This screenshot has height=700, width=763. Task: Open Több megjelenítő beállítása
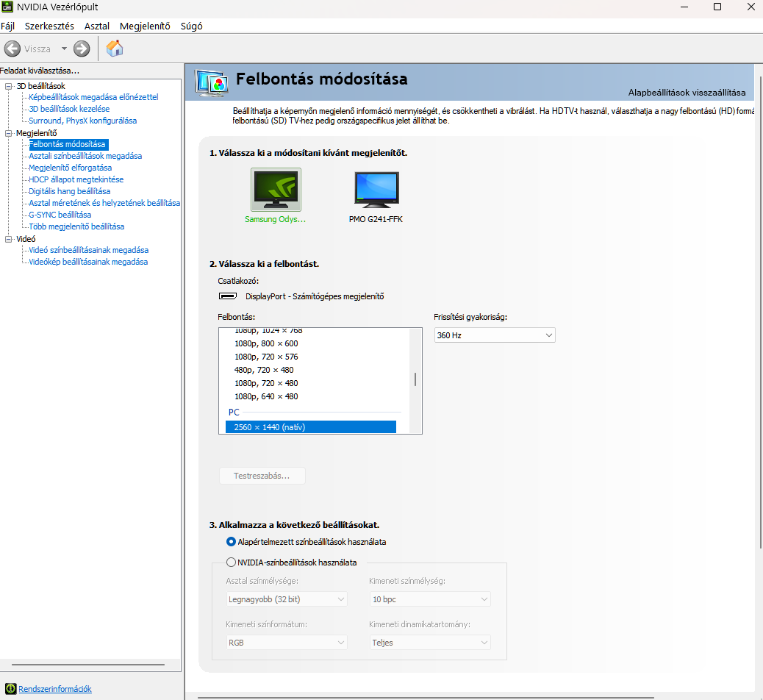[76, 227]
